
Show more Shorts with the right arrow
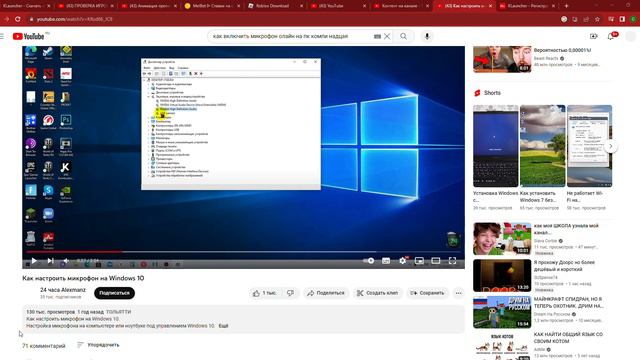pos(611,146)
